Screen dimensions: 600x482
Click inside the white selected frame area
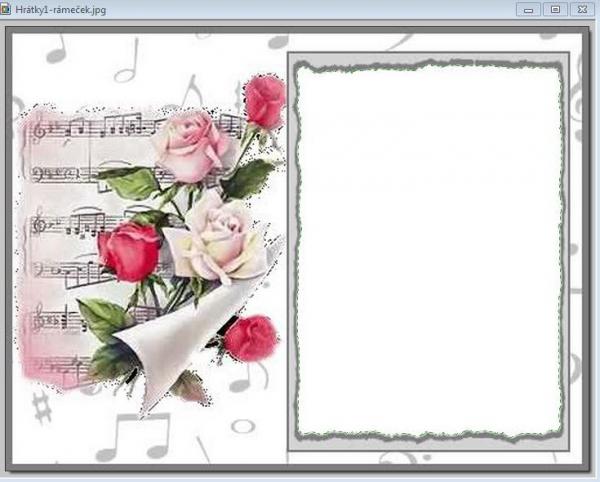point(429,251)
